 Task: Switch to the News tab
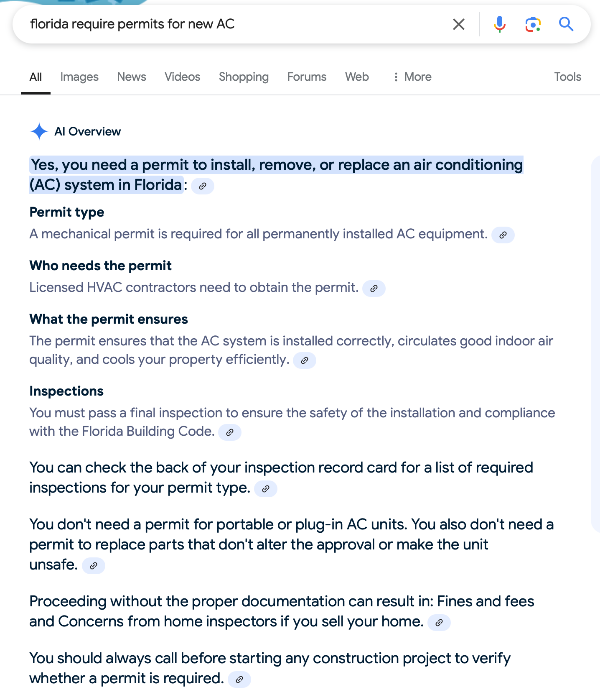[x=132, y=77]
